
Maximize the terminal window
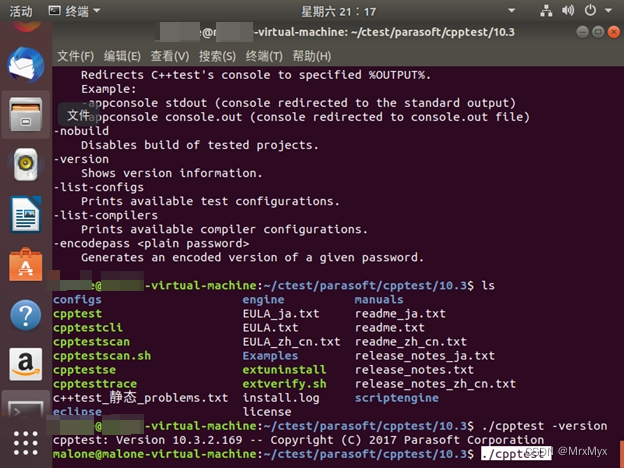pos(598,32)
